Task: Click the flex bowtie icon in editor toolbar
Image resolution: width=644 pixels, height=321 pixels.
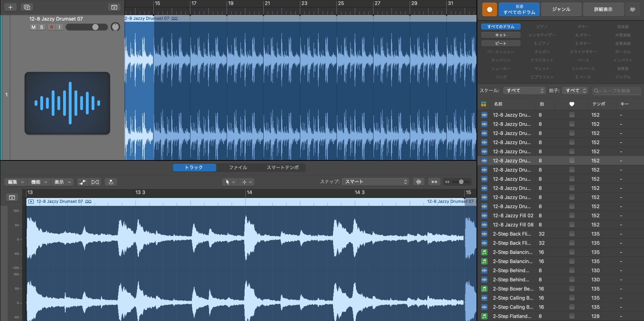Action: 95,182
